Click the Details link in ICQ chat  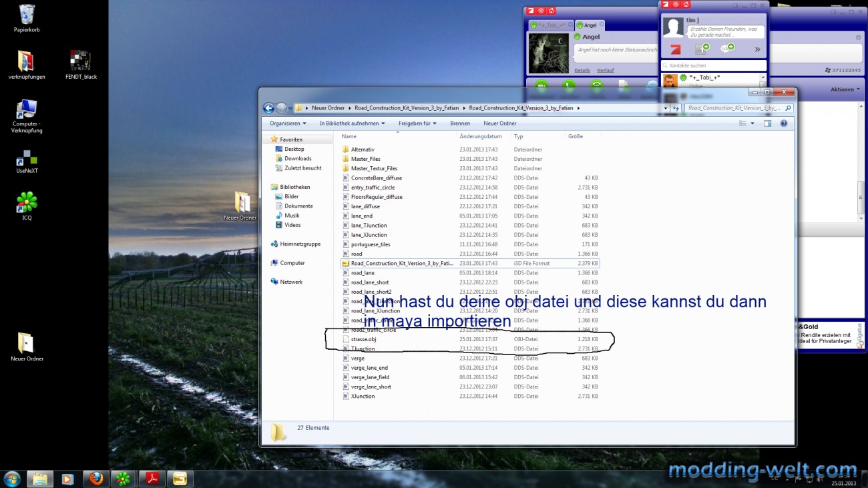tap(582, 70)
